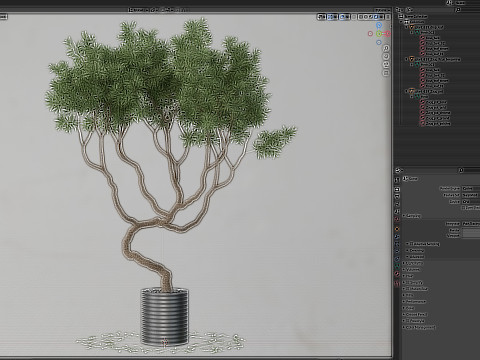This screenshot has height=360, width=480.
Task: Toggle the Freestyle checkbox
Action: coord(408,321)
